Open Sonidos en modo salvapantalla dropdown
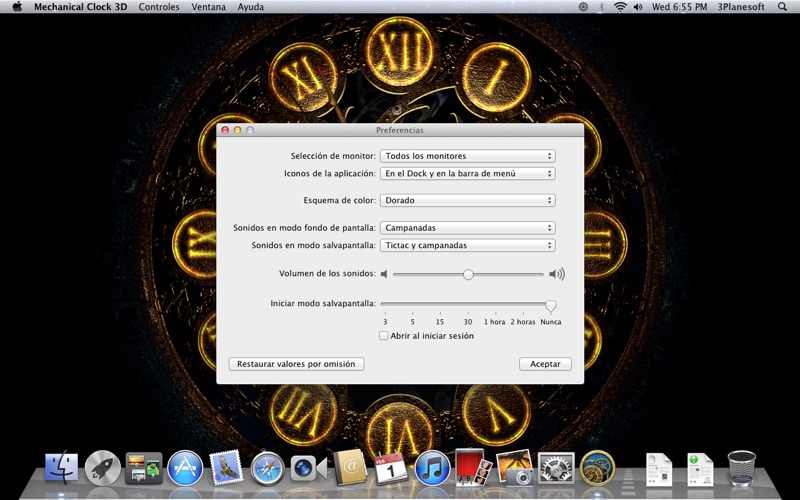 pyautogui.click(x=468, y=245)
